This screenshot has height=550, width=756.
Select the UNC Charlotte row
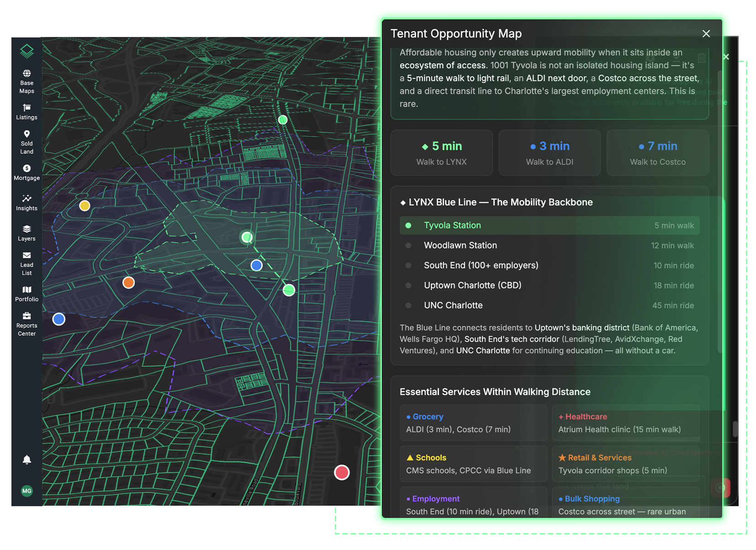[550, 305]
